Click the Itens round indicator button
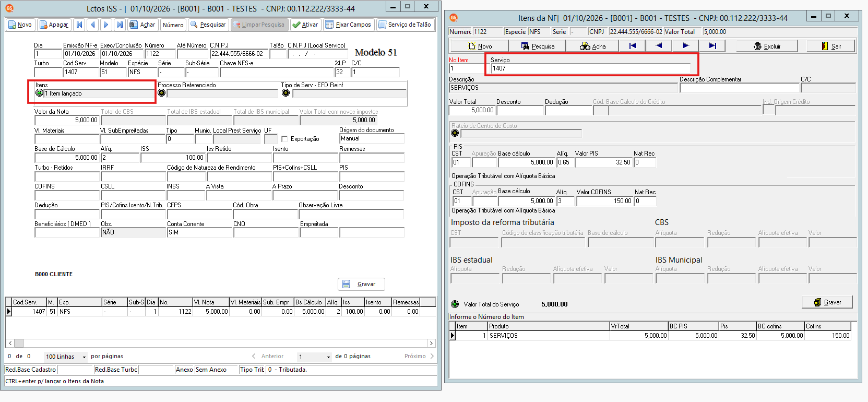 coord(40,93)
